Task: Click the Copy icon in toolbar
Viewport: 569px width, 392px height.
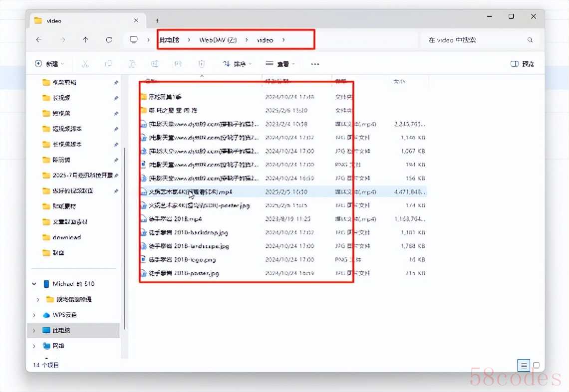Action: (108, 64)
